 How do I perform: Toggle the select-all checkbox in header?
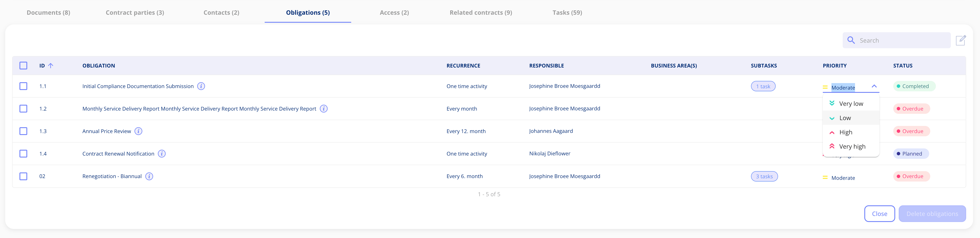click(24, 66)
